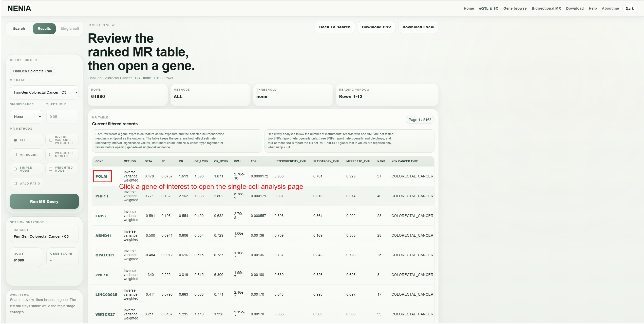Open the GPATCH1 gene link
Screen dimensions: 644x324
(105, 255)
